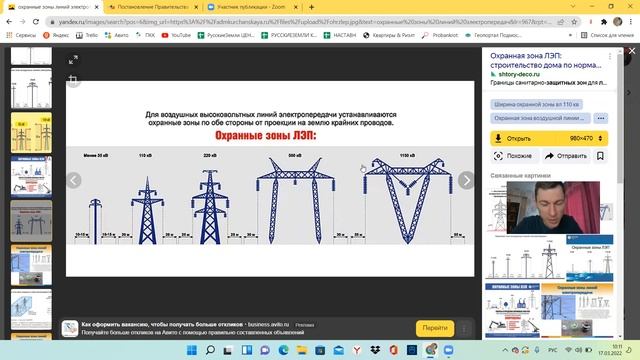Open ad options three-dot menu
640x360 pixels.
464,328
